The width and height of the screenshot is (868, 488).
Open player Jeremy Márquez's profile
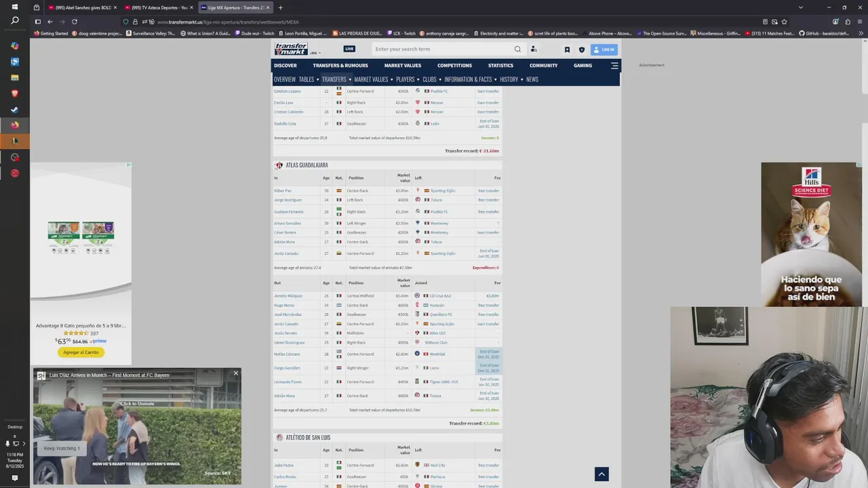click(x=288, y=296)
